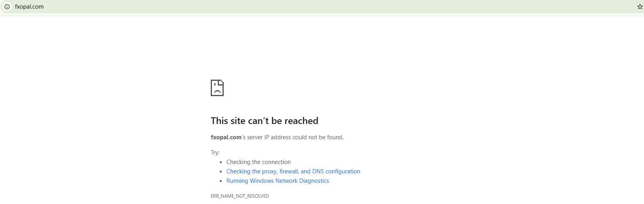
Task: Click the bullet before the proxy and firewall link
Action: 221,171
